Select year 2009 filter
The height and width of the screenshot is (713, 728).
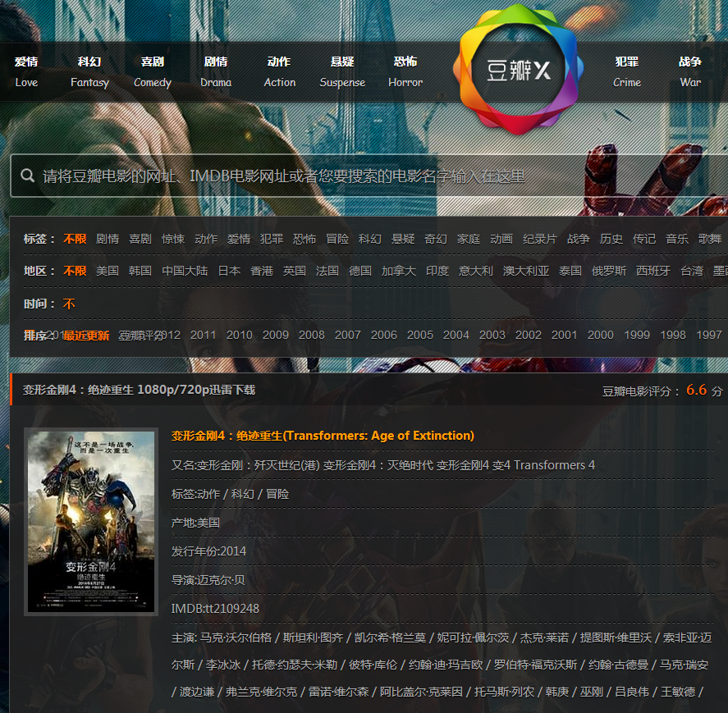275,335
